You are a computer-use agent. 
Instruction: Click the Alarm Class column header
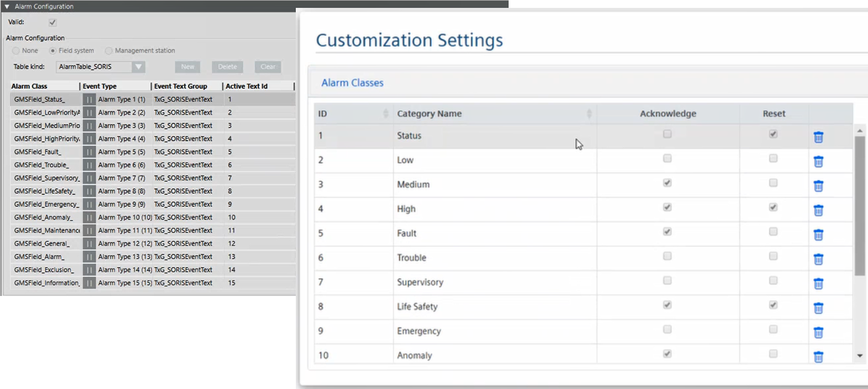(29, 86)
